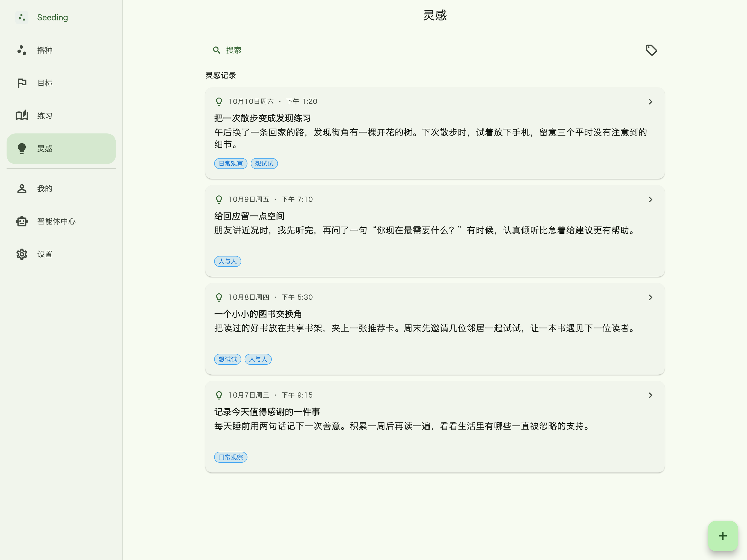Click bulb icon beside 10月10日周六

tap(219, 101)
